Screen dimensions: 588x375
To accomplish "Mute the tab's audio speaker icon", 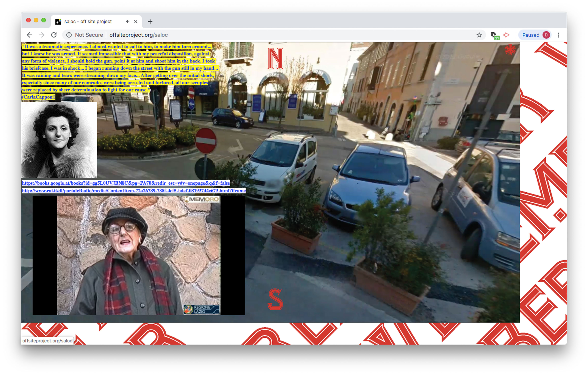I will click(x=127, y=22).
